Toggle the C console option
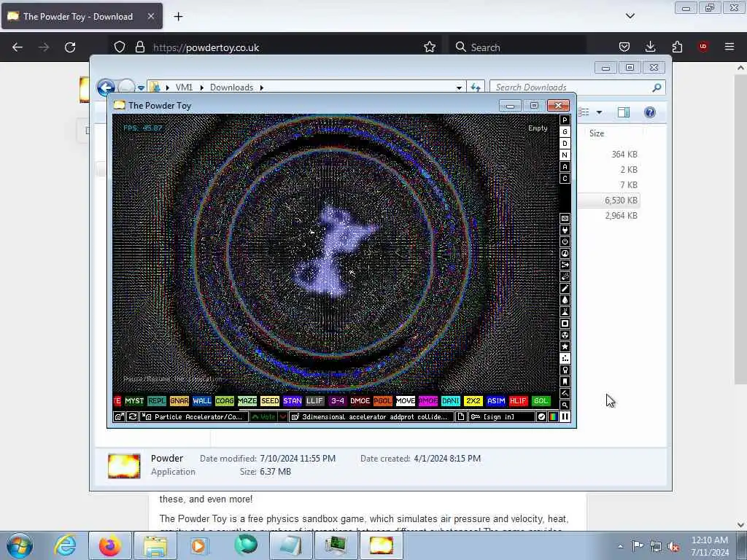747x560 pixels. tap(565, 179)
